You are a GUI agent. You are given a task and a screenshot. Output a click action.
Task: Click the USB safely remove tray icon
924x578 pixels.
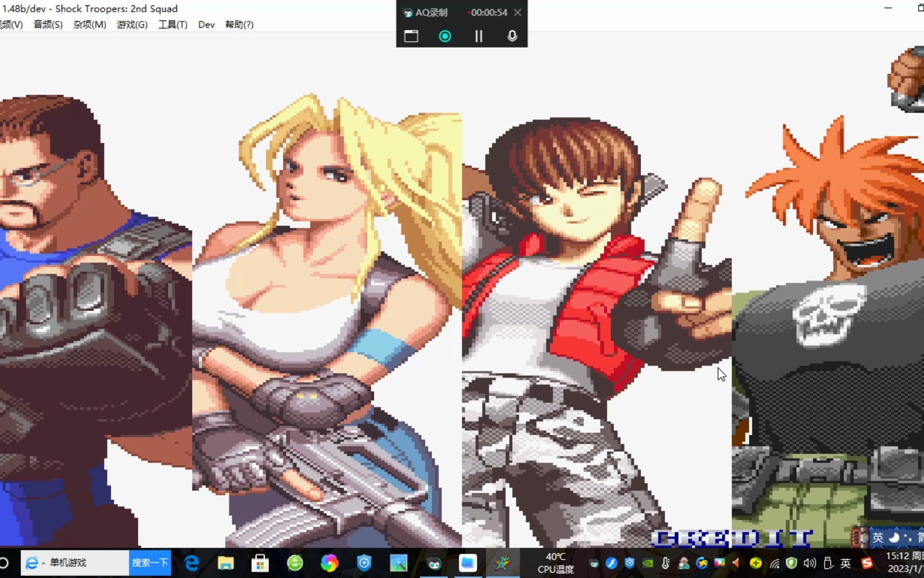click(x=828, y=563)
